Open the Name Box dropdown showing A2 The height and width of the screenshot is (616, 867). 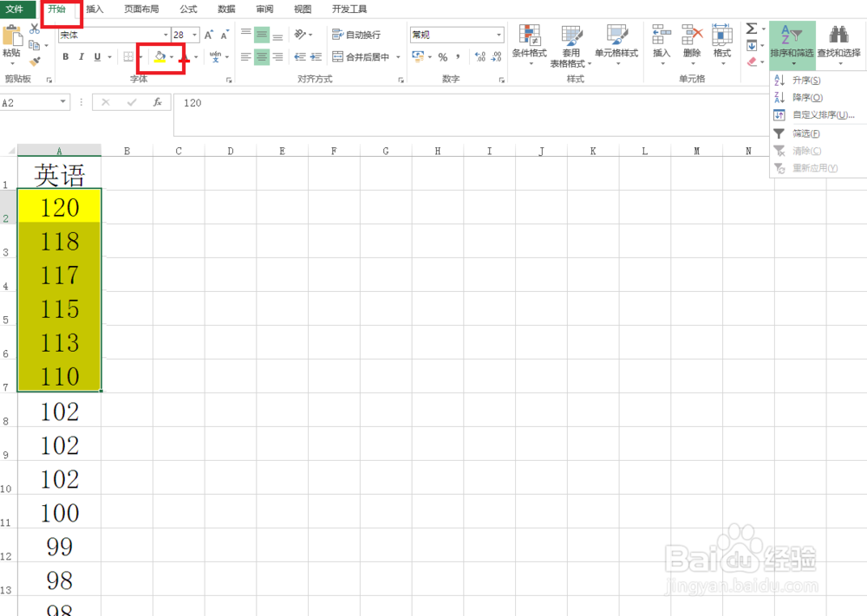[x=63, y=102]
